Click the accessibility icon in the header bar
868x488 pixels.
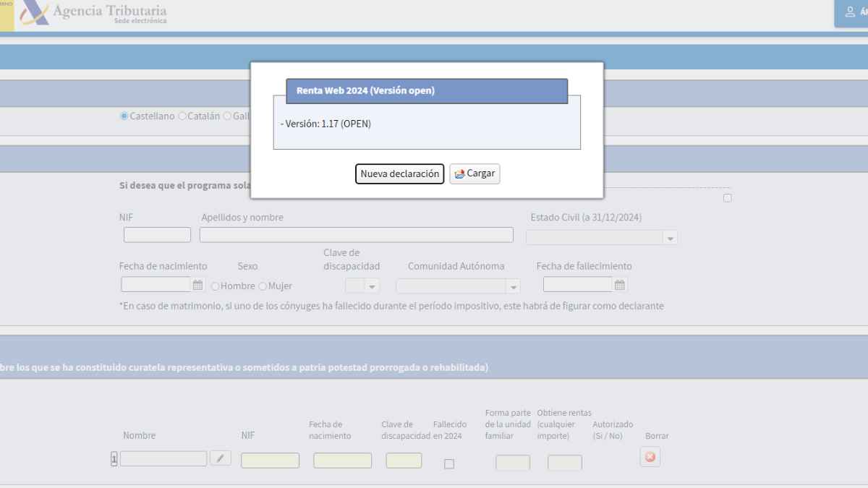[851, 12]
